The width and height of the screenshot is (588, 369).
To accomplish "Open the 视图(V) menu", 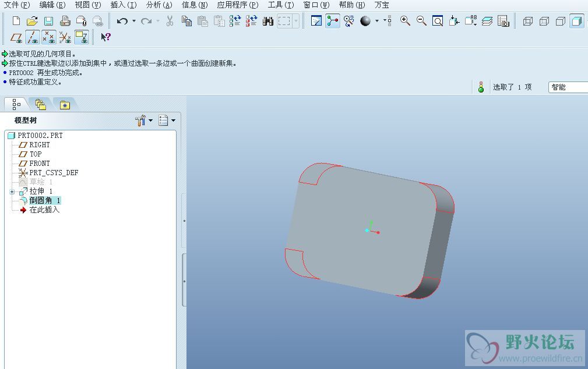I will point(88,5).
